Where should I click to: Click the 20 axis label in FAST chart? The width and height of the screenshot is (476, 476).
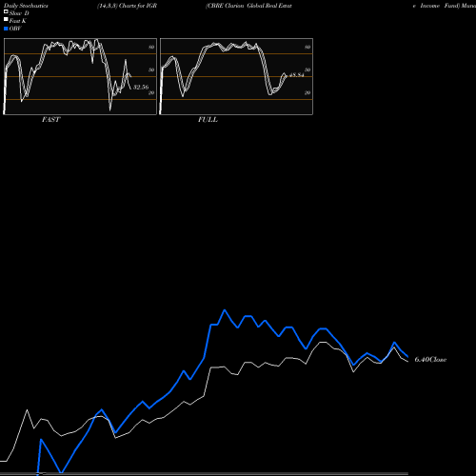click(151, 92)
